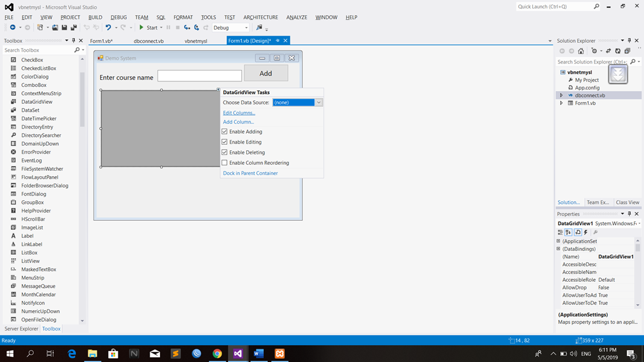Click the Toolbox search magnifier icon
Image resolution: width=644 pixels, height=362 pixels.
(x=77, y=50)
